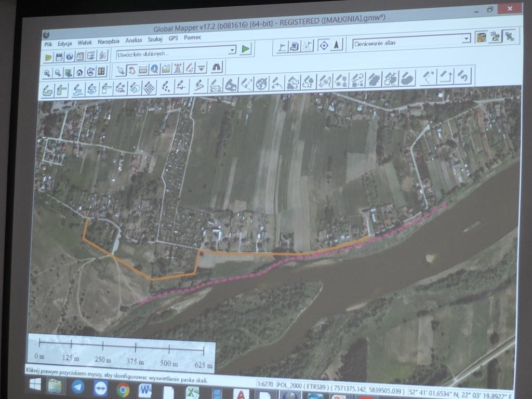Select the Pan hand grab tool
This screenshot has height=399, width=532.
(x=131, y=70)
